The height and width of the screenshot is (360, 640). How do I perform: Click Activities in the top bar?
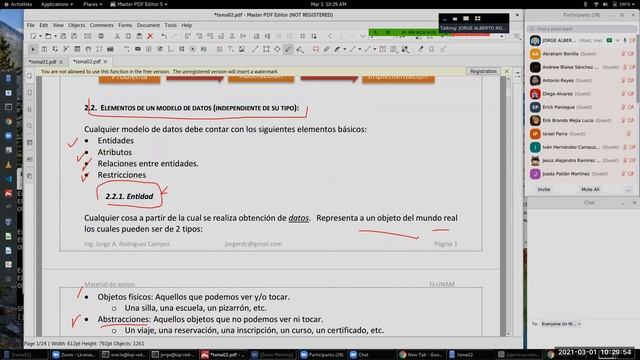click(18, 4)
